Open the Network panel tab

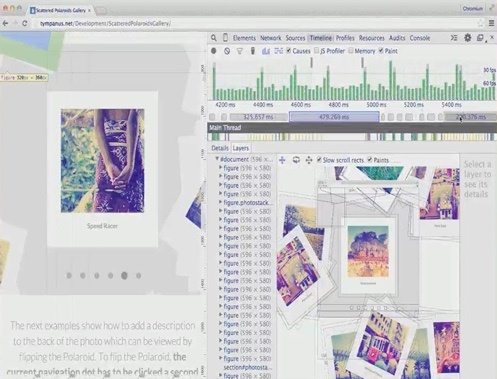click(x=270, y=38)
